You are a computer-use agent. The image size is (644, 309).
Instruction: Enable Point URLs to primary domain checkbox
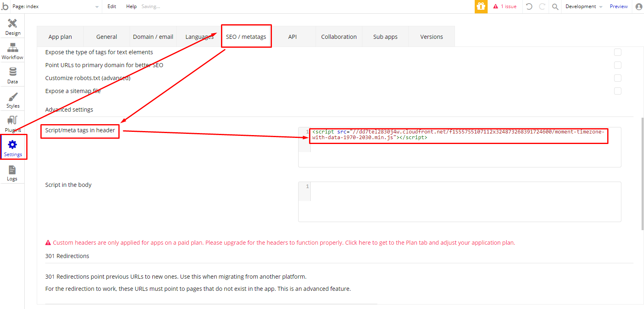618,65
